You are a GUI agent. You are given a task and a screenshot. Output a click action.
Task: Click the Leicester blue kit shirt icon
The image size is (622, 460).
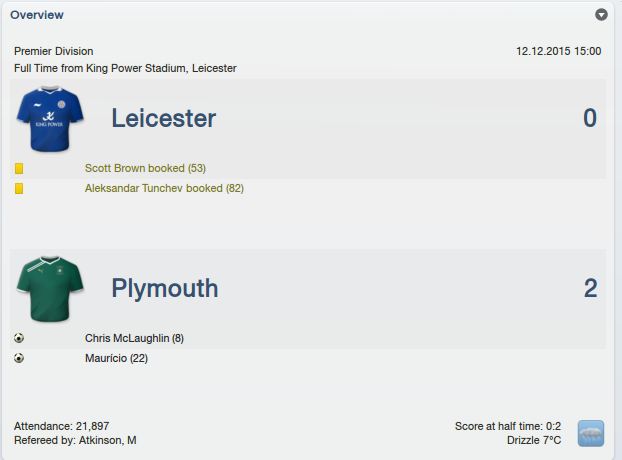coord(50,119)
